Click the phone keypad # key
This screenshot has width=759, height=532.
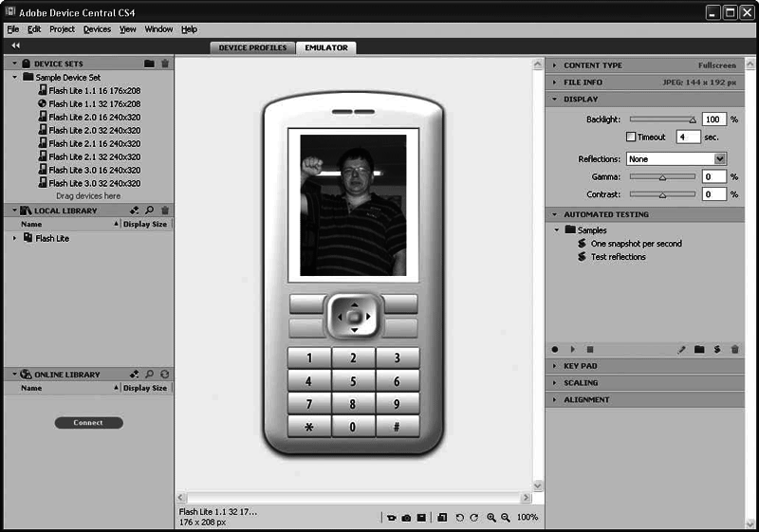pyautogui.click(x=397, y=427)
